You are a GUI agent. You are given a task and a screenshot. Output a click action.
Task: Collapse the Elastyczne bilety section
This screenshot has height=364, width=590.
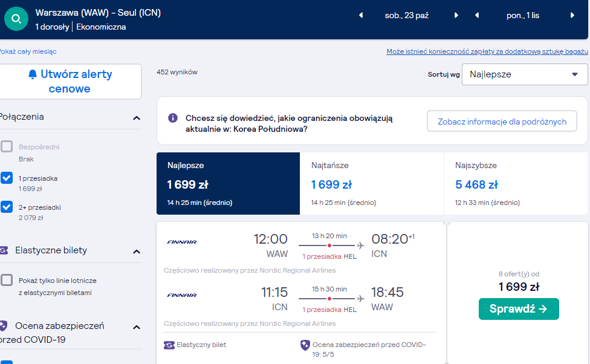click(137, 252)
